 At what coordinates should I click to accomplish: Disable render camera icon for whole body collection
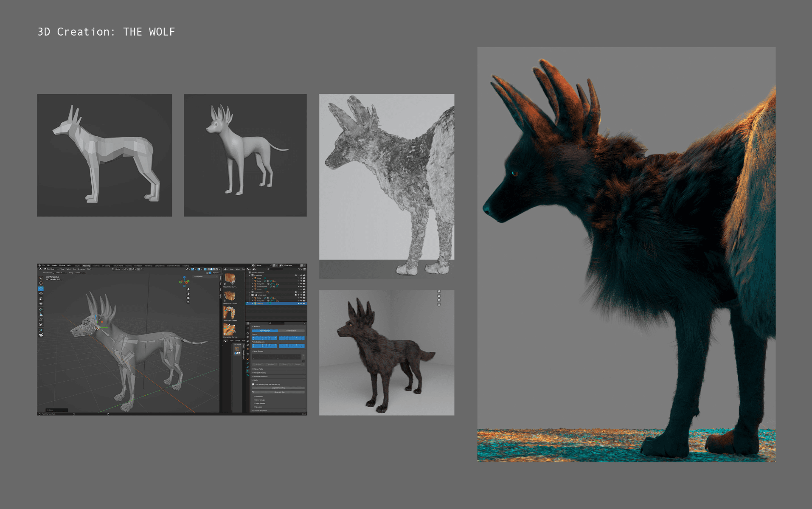pos(304,295)
